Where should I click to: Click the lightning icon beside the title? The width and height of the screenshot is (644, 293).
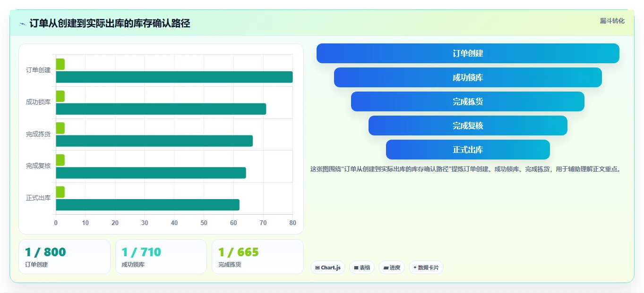click(x=22, y=24)
